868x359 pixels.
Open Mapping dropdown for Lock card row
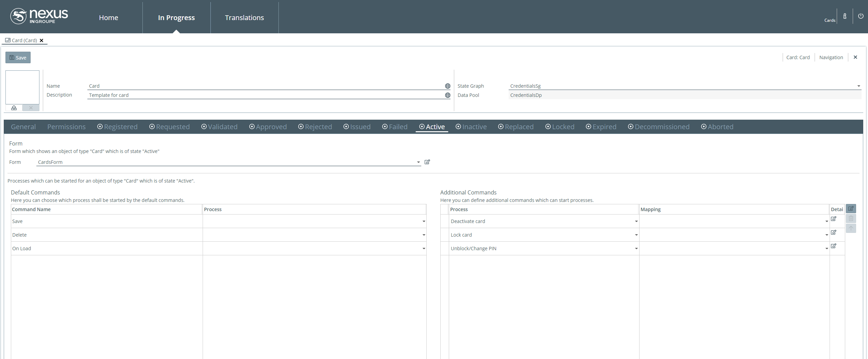pyautogui.click(x=827, y=235)
